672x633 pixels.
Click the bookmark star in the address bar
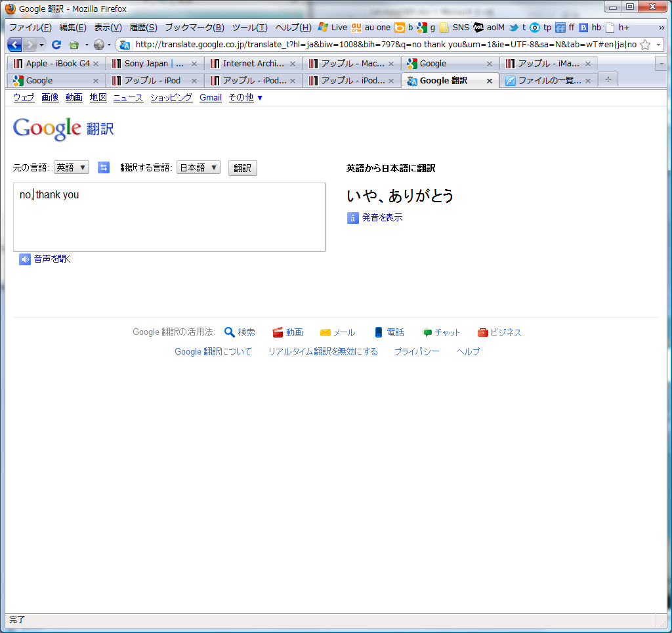pyautogui.click(x=645, y=45)
